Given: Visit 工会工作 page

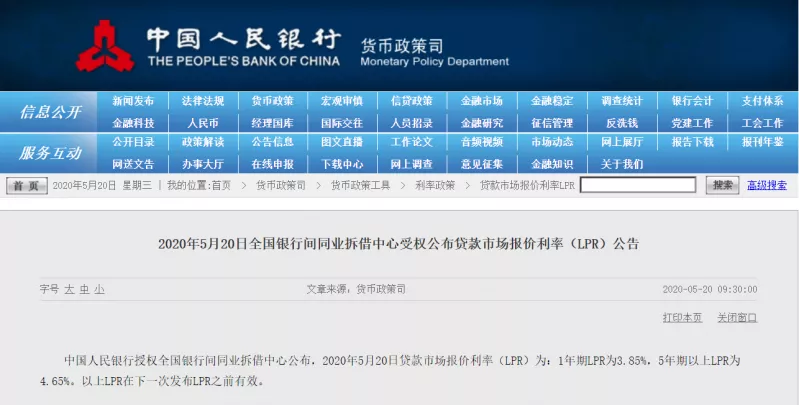Looking at the screenshot, I should click(762, 123).
